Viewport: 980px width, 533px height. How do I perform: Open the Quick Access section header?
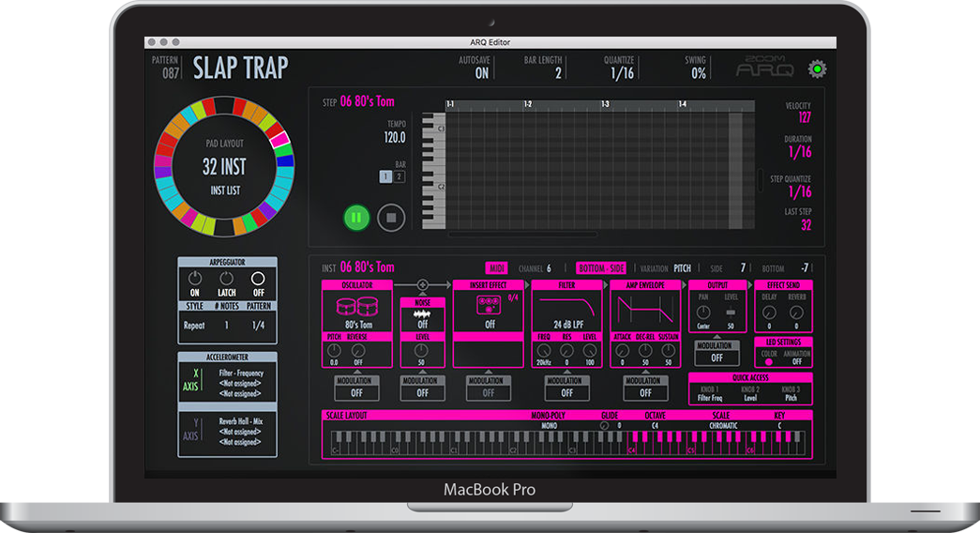coord(750,377)
